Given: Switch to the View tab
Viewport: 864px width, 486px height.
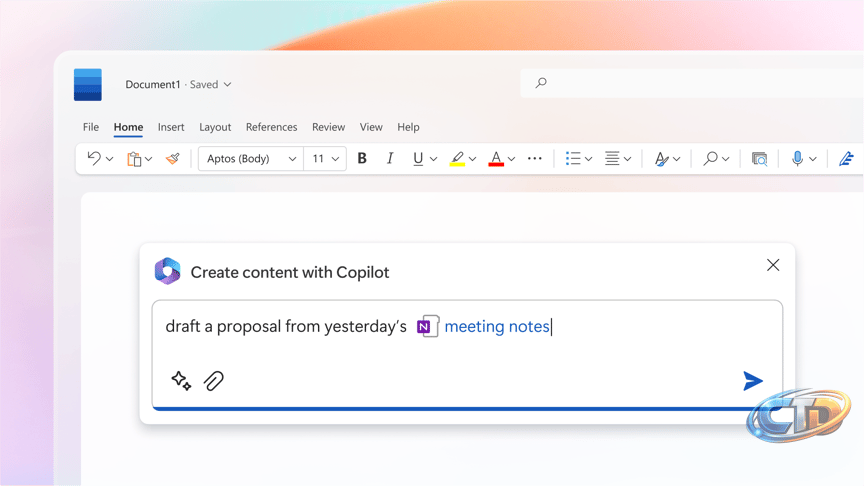Looking at the screenshot, I should pos(371,127).
